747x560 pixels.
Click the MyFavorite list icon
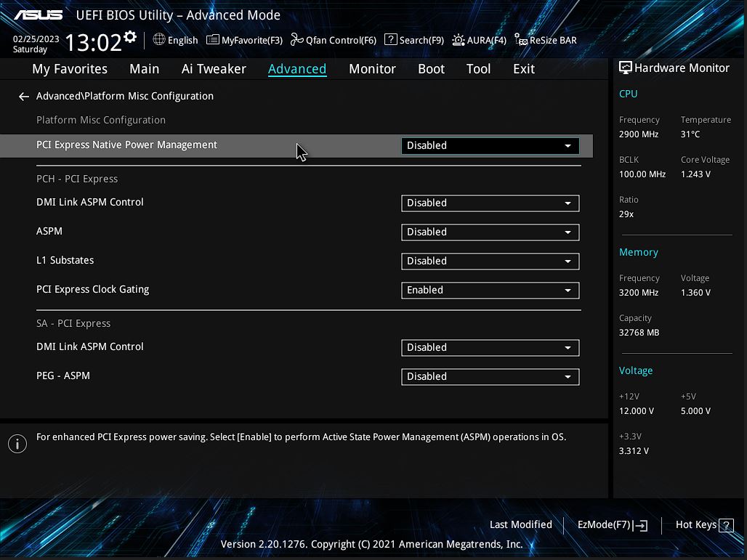point(212,39)
